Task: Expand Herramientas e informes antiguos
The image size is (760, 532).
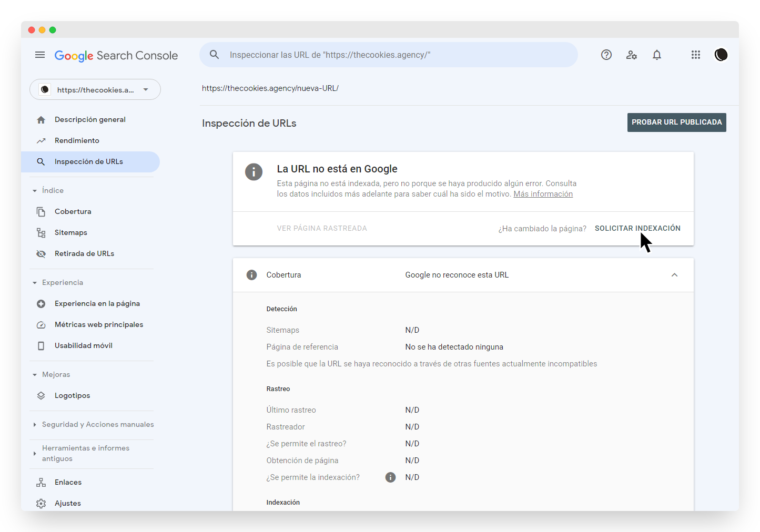Action: click(35, 453)
